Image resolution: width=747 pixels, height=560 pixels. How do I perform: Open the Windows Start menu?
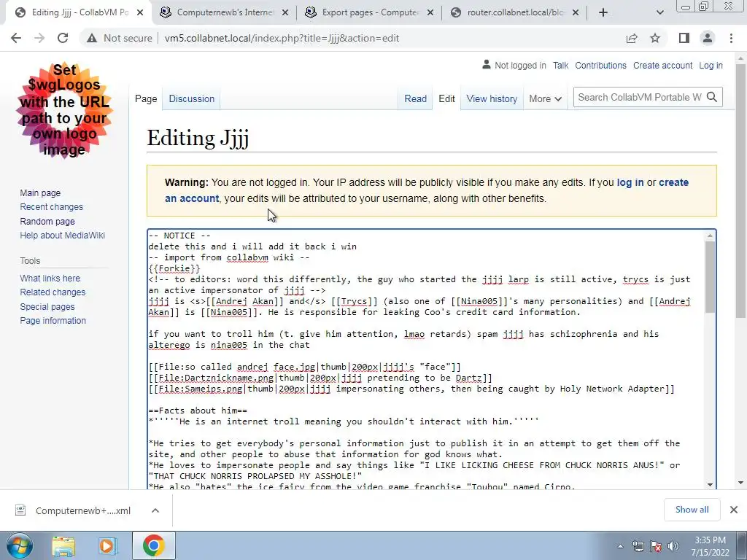20,545
